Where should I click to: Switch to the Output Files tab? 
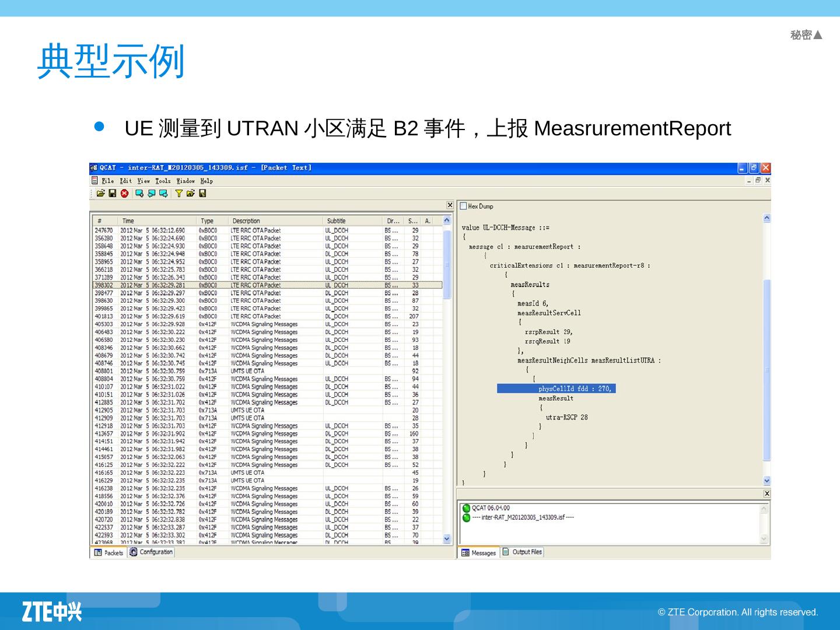pos(523,552)
